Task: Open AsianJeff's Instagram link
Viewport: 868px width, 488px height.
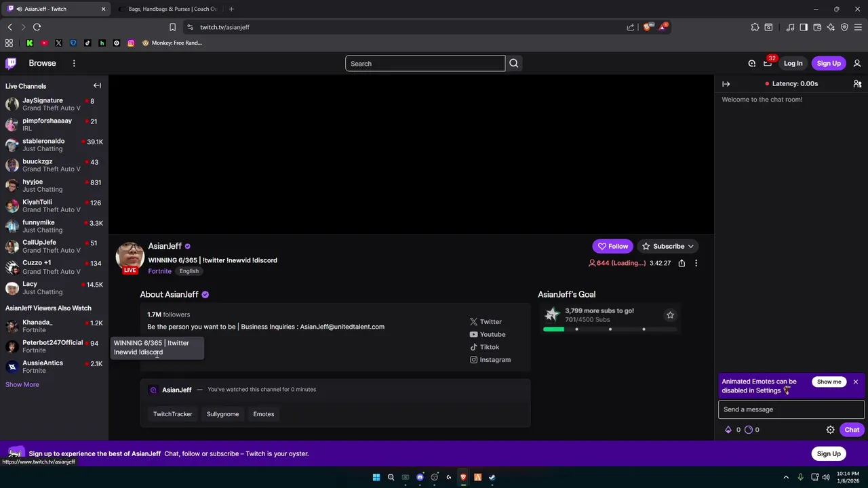Action: (490, 360)
